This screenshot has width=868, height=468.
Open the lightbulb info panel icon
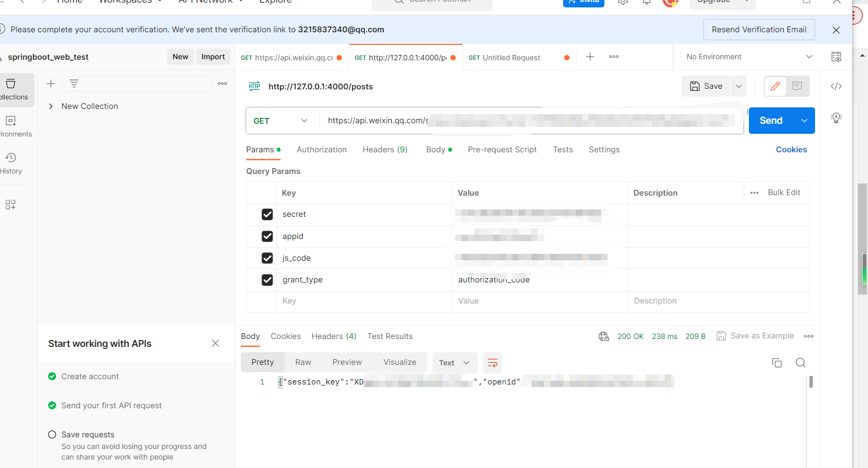coord(836,118)
